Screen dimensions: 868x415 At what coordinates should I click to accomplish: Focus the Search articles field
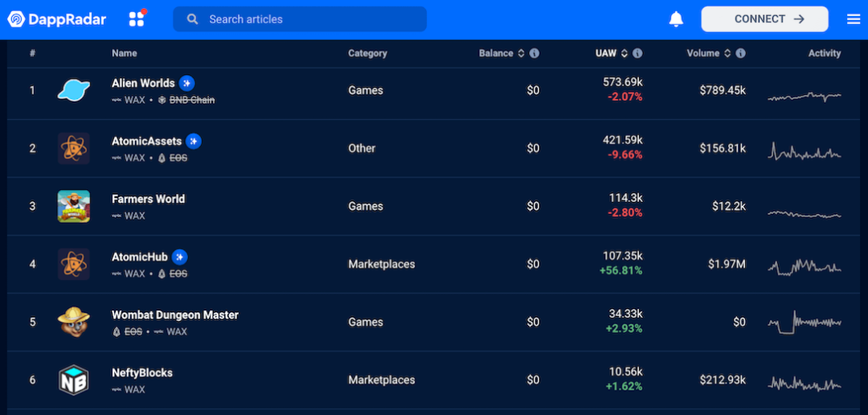[300, 19]
